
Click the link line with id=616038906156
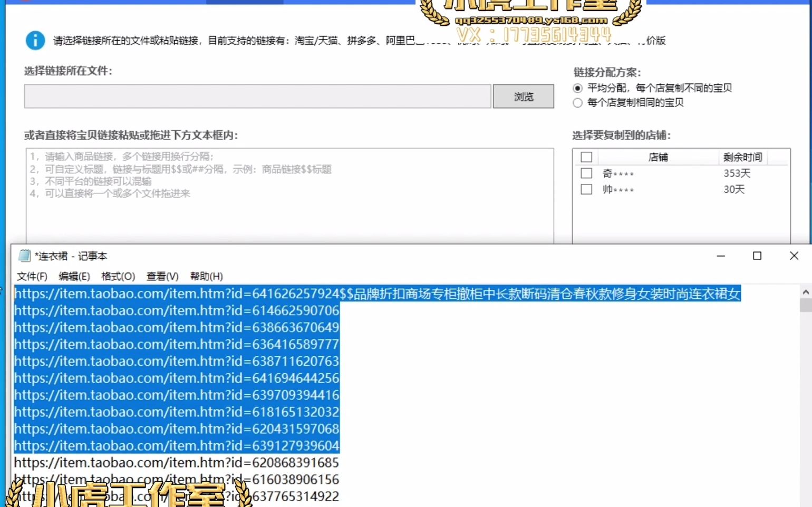pos(177,480)
